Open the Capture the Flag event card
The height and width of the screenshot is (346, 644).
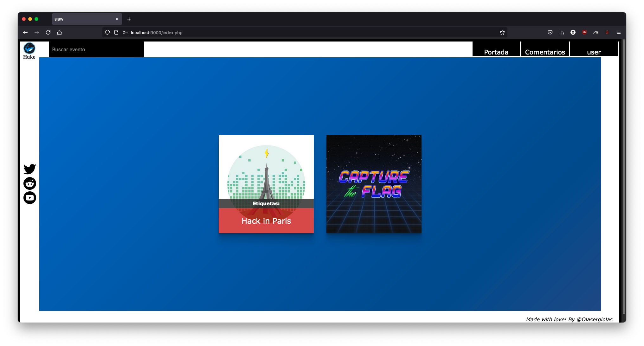[374, 184]
